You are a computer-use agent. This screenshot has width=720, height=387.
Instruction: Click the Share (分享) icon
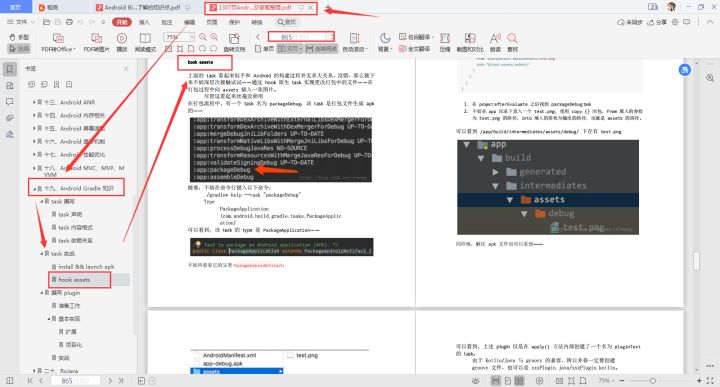(657, 22)
